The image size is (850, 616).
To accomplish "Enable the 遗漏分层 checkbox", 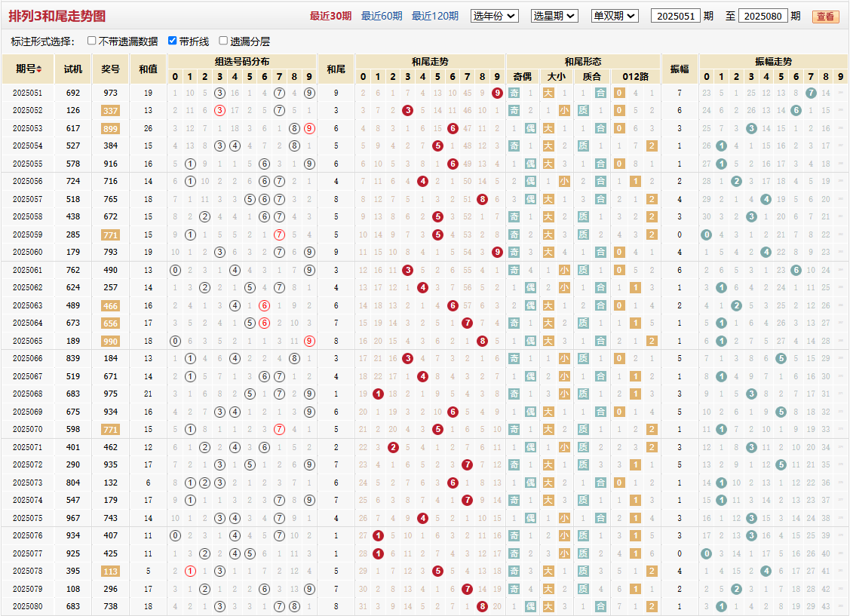I will point(223,41).
